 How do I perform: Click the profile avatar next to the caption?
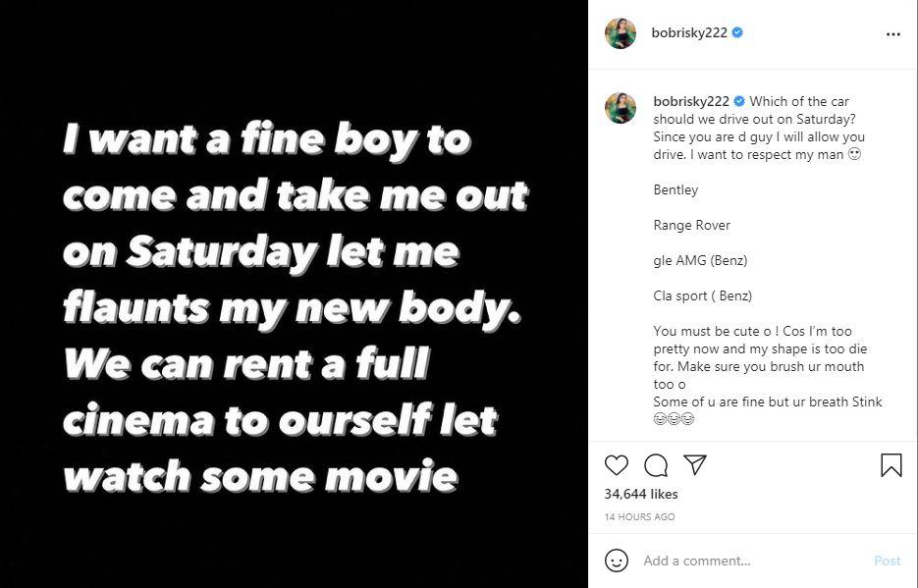pyautogui.click(x=621, y=108)
